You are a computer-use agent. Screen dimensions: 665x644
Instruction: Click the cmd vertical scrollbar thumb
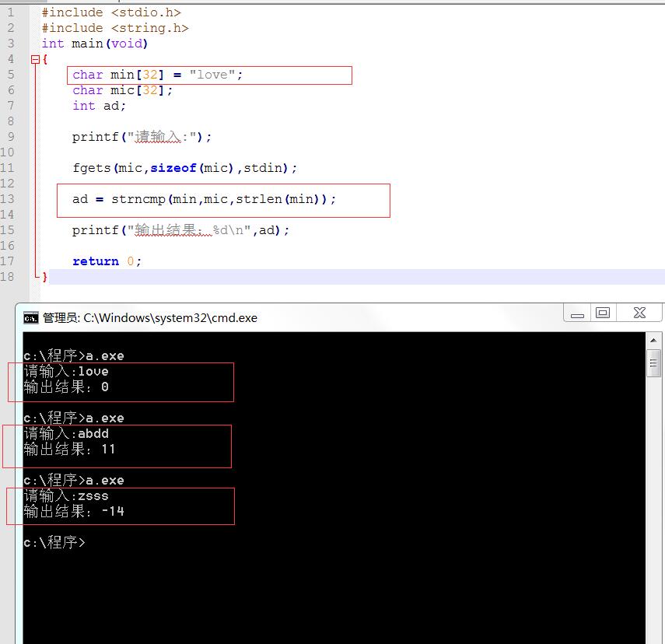653,362
